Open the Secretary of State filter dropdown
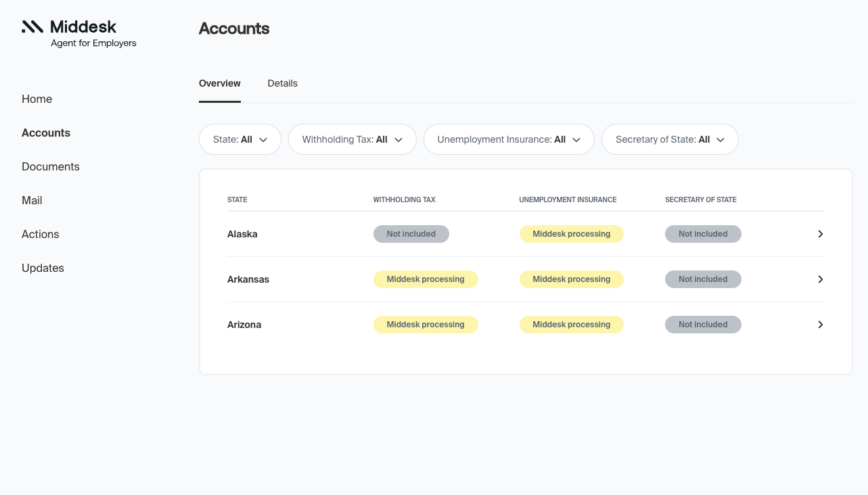The image size is (868, 495). point(670,139)
